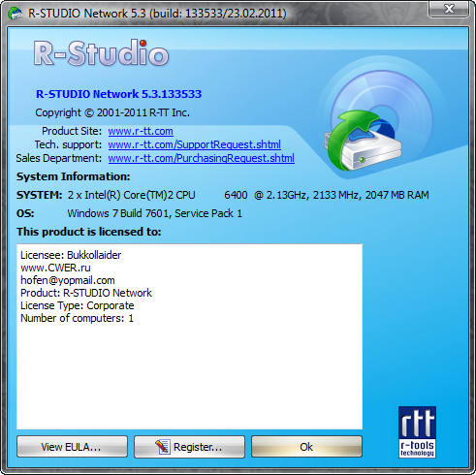The image size is (476, 475).
Task: Close the About dialog window
Action: (449, 9)
